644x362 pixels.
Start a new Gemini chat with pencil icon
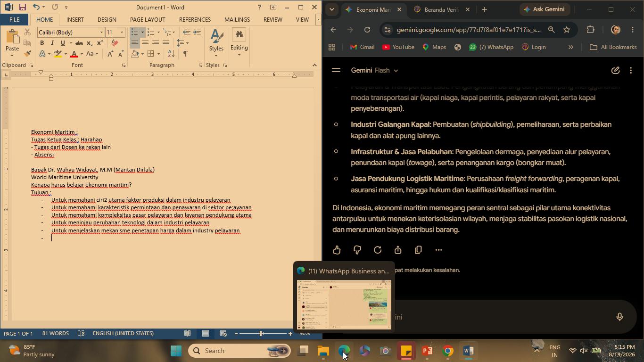(x=615, y=70)
